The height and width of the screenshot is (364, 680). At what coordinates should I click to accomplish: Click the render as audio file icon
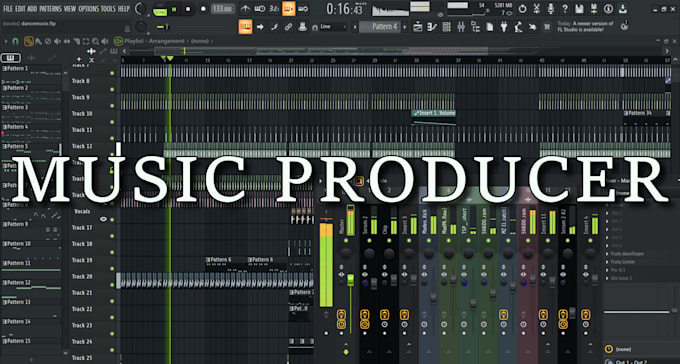[x=594, y=9]
